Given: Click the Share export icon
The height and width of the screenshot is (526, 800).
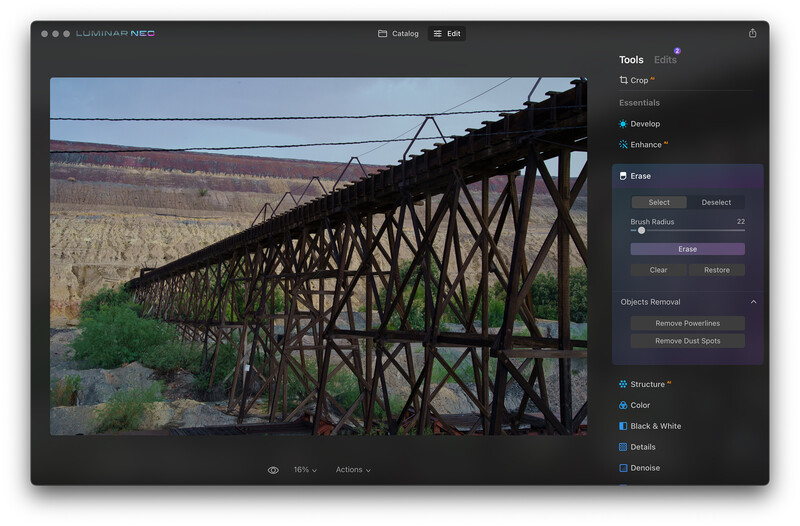Looking at the screenshot, I should [752, 33].
